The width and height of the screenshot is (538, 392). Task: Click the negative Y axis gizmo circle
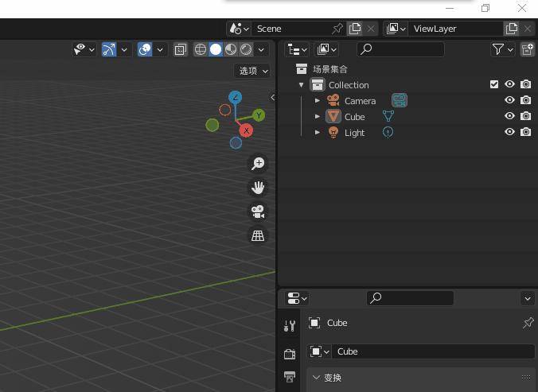[212, 125]
